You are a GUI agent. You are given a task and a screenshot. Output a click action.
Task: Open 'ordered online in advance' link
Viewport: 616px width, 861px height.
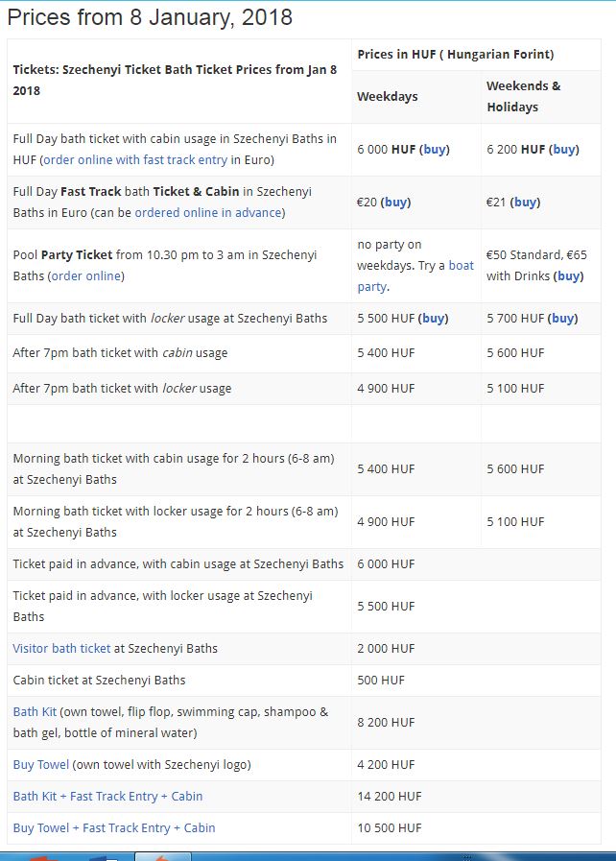tap(208, 213)
